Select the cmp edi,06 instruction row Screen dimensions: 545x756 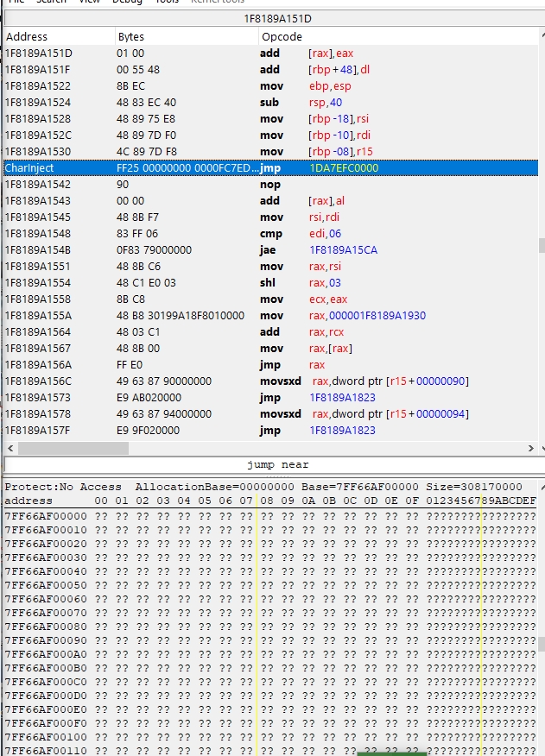click(x=269, y=234)
